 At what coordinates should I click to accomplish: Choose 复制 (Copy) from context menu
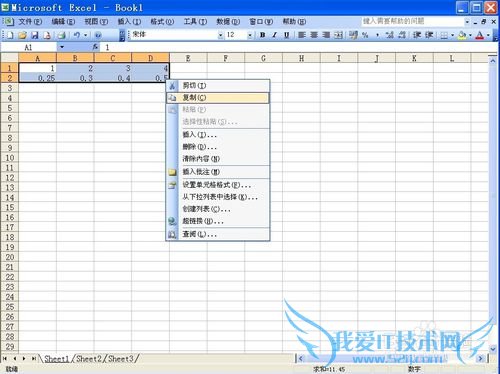[x=218, y=98]
